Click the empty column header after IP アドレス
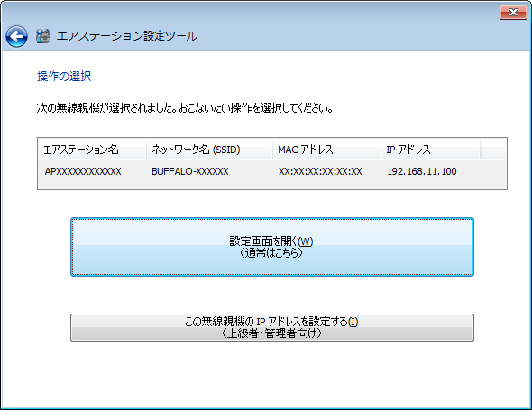This screenshot has height=410, width=532. [x=493, y=150]
